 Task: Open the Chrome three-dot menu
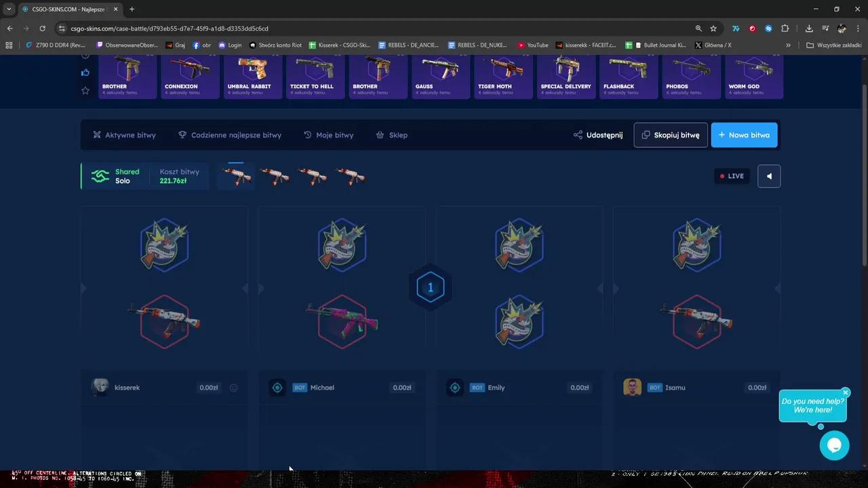858,28
